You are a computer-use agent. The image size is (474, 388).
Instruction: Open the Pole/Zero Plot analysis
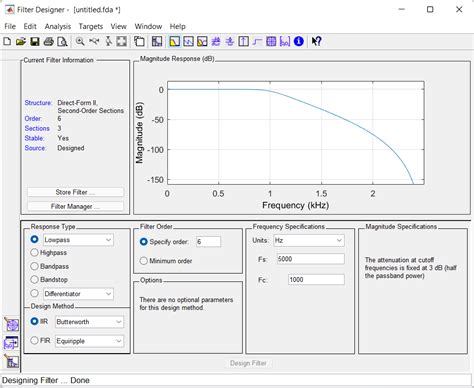271,42
